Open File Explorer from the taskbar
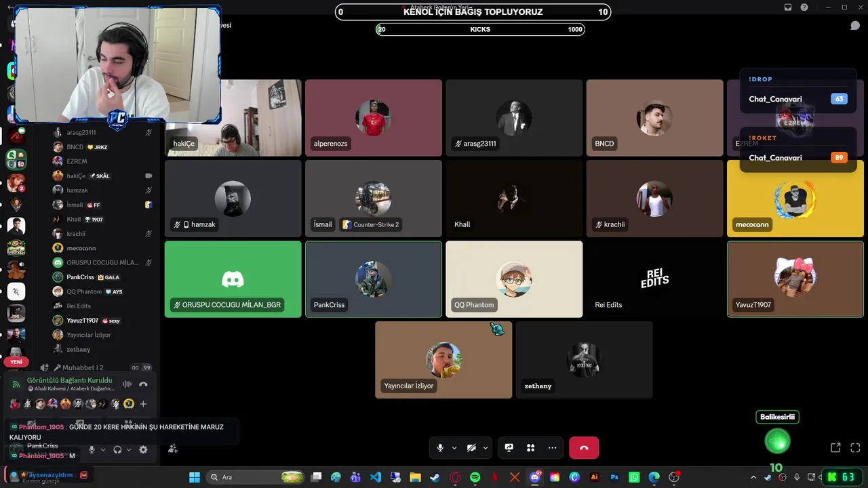Image resolution: width=868 pixels, height=488 pixels. [x=415, y=477]
